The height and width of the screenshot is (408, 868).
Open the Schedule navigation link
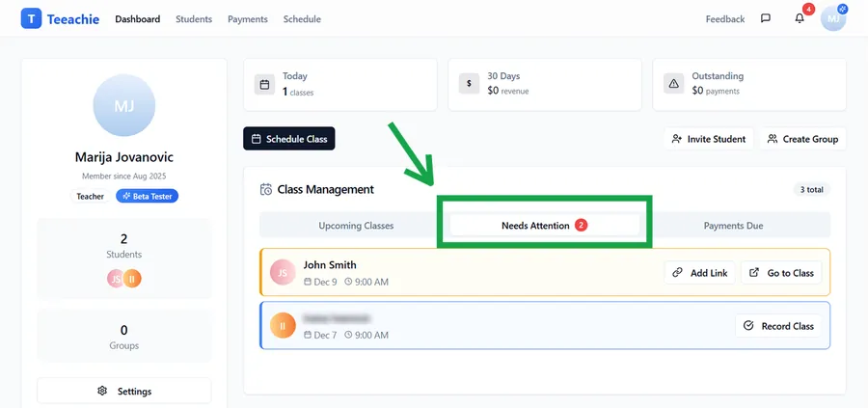click(x=302, y=19)
